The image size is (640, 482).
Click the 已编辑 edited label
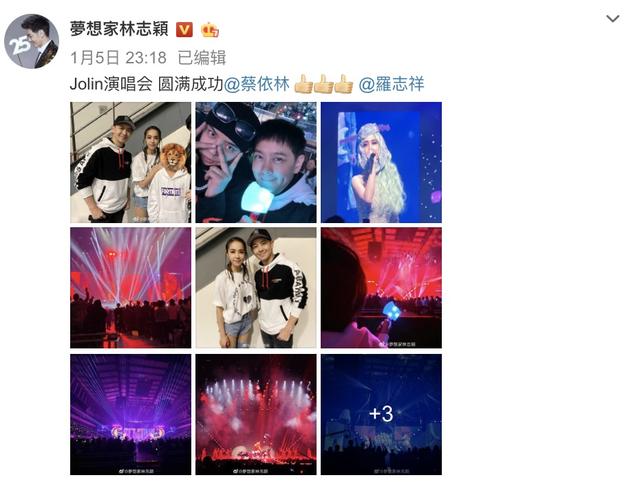pyautogui.click(x=202, y=58)
